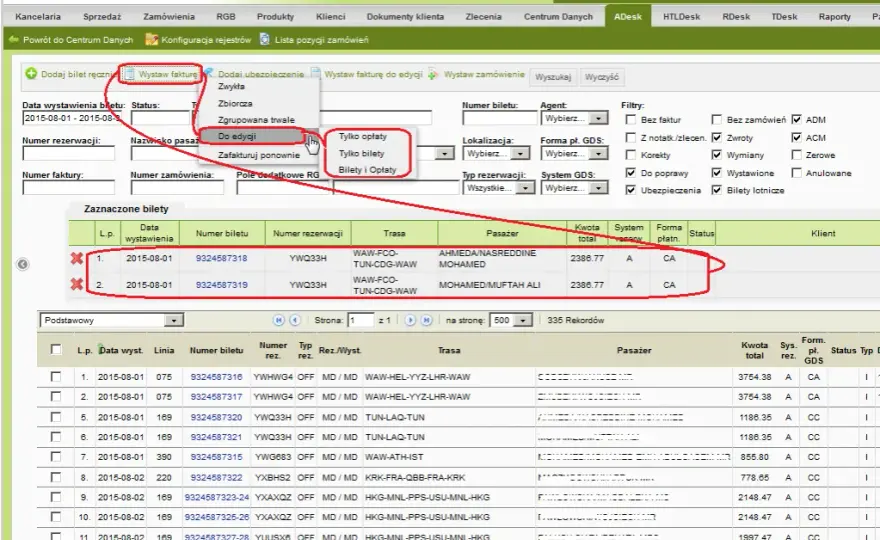Open the Typ rezerwacji dropdown
The width and height of the screenshot is (880, 540).
[499, 188]
